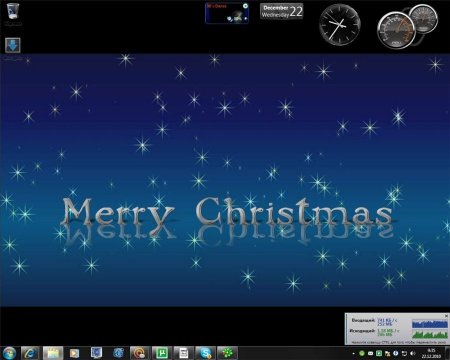
Task: Click the analog clock gadget
Action: (x=339, y=25)
